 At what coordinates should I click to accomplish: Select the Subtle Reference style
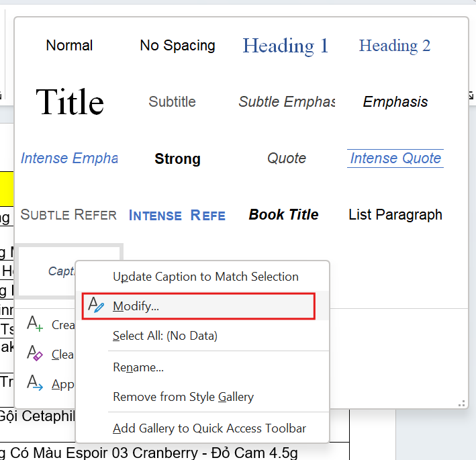pos(68,215)
